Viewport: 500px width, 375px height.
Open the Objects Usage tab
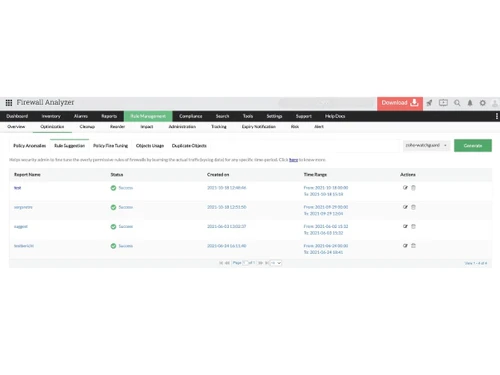point(150,146)
